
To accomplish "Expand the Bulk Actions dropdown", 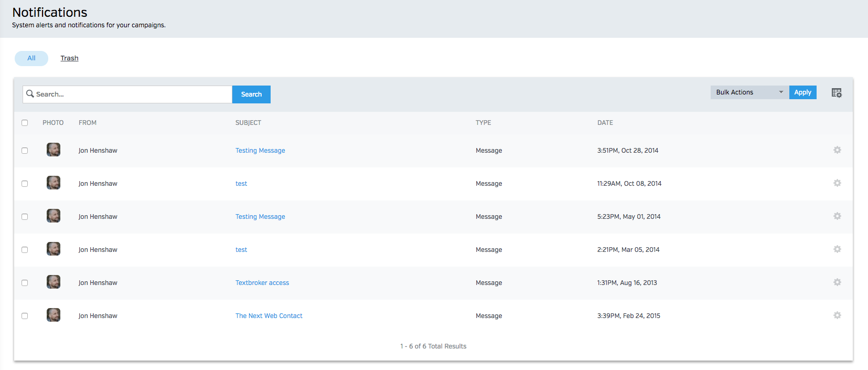I will pyautogui.click(x=749, y=92).
